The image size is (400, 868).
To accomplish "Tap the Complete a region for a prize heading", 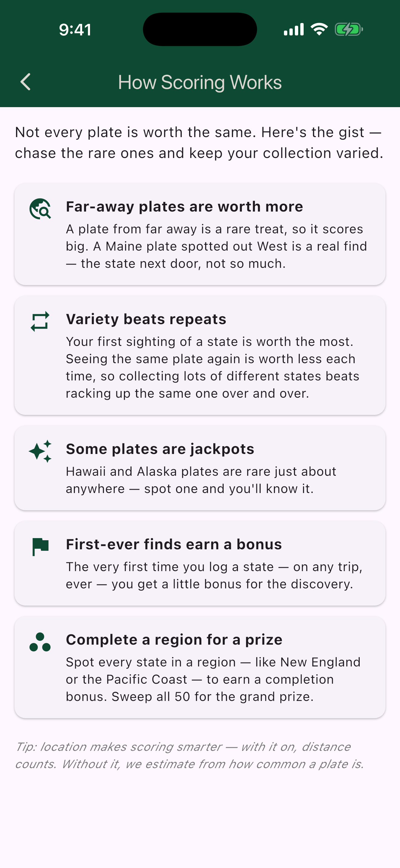I will 174,639.
